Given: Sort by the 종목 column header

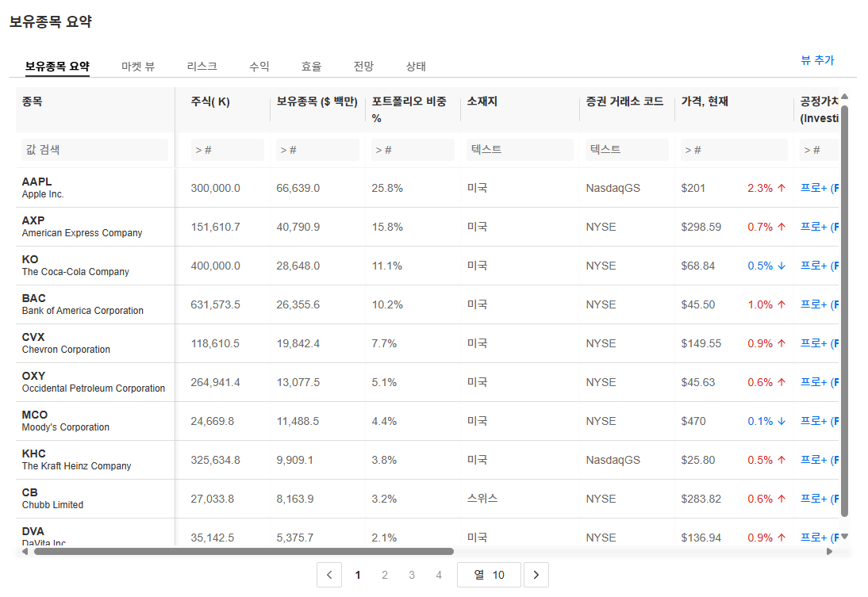Looking at the screenshot, I should [x=32, y=101].
